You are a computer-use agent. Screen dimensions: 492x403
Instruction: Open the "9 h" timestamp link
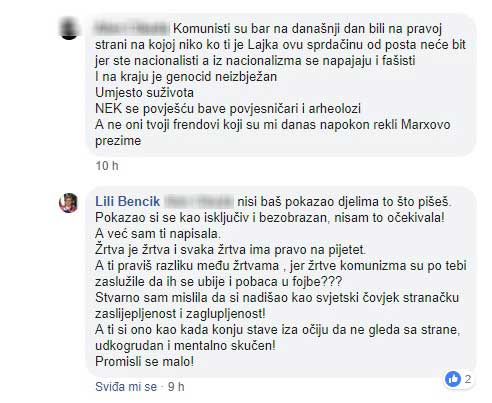176,387
